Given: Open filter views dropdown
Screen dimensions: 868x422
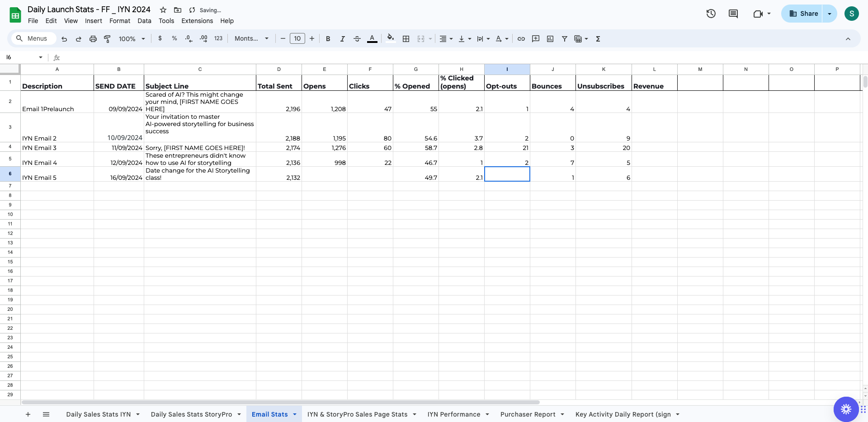Looking at the screenshot, I should click(581, 39).
